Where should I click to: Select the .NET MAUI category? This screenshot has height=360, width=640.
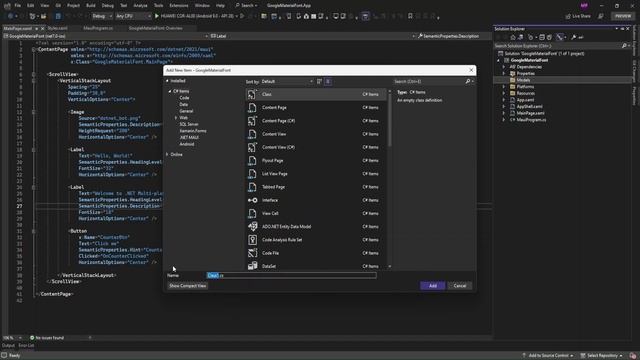click(x=189, y=138)
